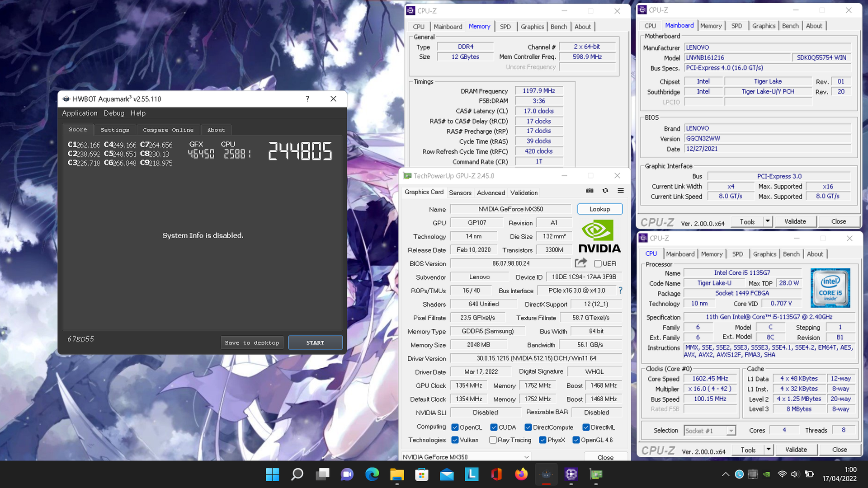Open the Lenovo L app on the taskbar

point(472,474)
